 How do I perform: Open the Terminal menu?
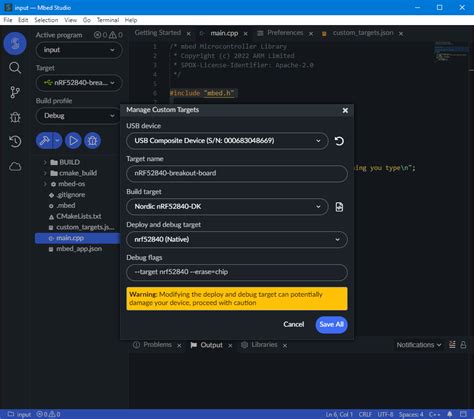pyautogui.click(x=108, y=20)
